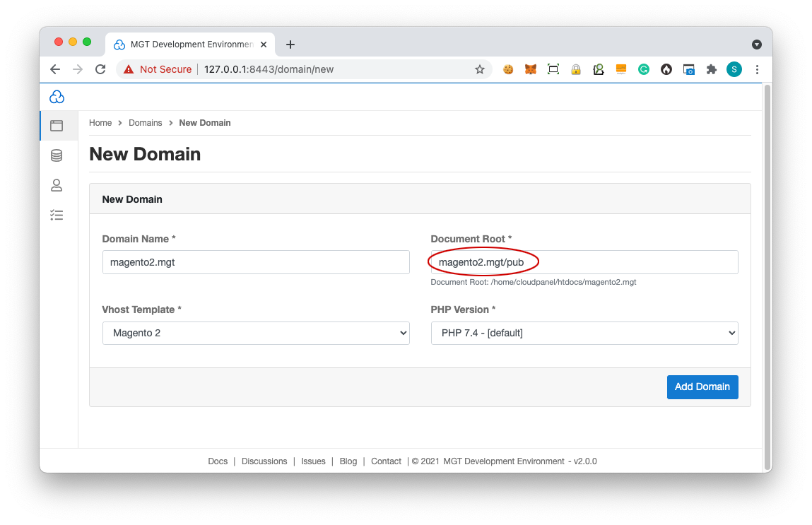This screenshot has width=812, height=525.
Task: Open Chrome's three-dot menu
Action: tap(757, 69)
